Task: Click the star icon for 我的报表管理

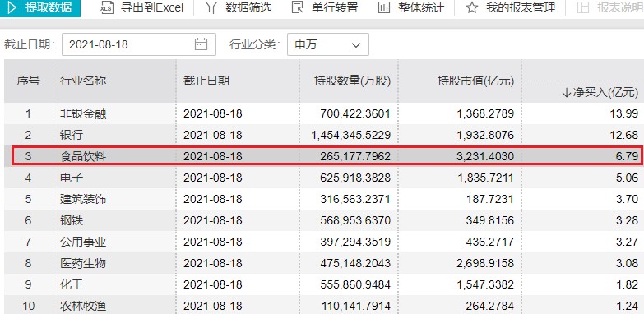Action: pyautogui.click(x=472, y=7)
